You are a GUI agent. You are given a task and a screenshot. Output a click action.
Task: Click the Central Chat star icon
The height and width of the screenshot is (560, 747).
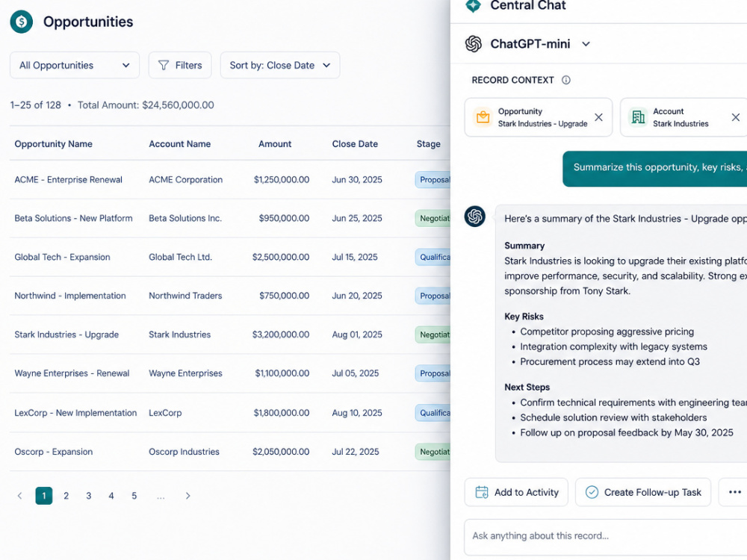coord(473,6)
